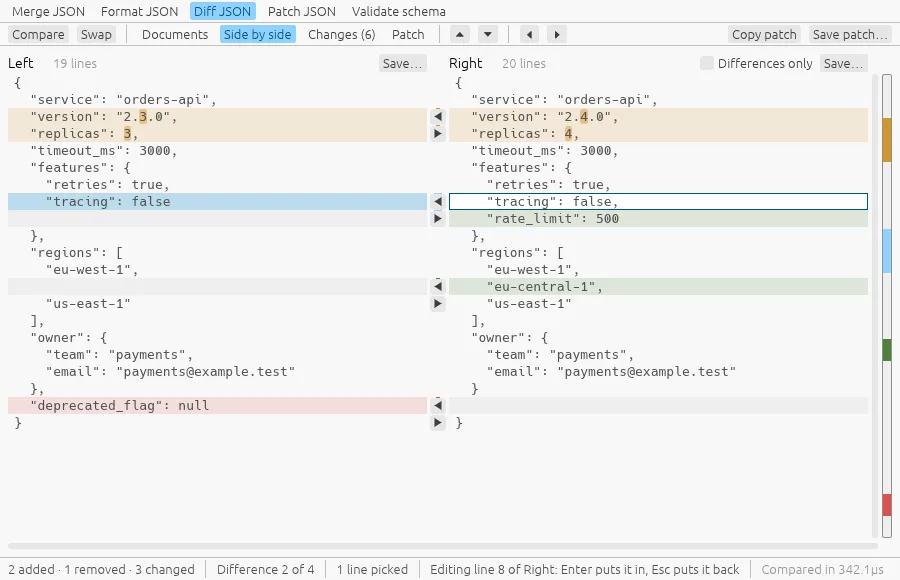Click the left-pointing toolbar arrow button
Screen dimensions: 900x580
tap(529, 34)
